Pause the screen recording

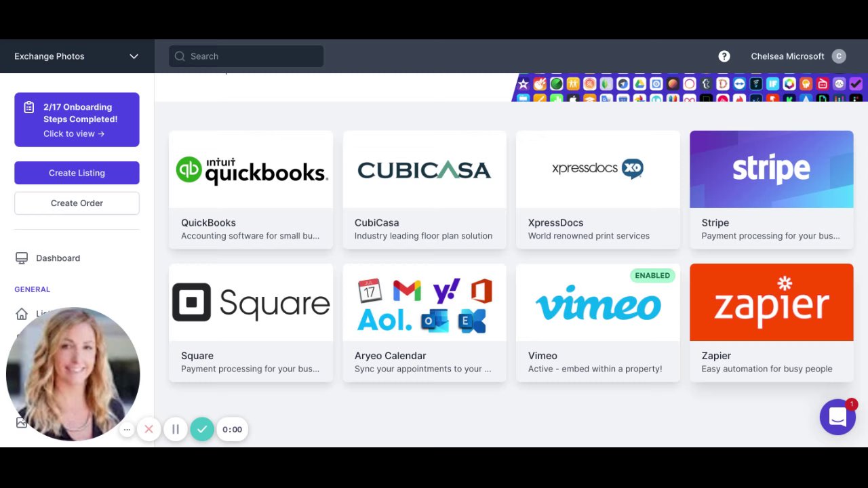pos(175,429)
